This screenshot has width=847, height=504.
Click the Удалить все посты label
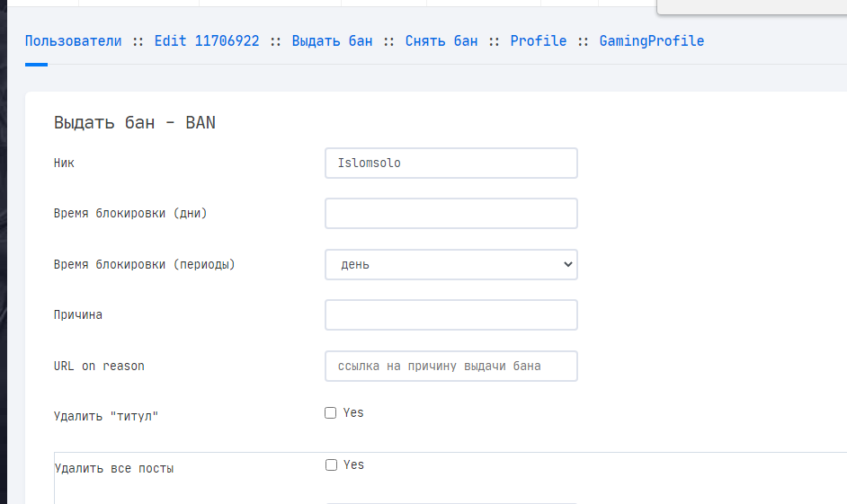(x=114, y=468)
